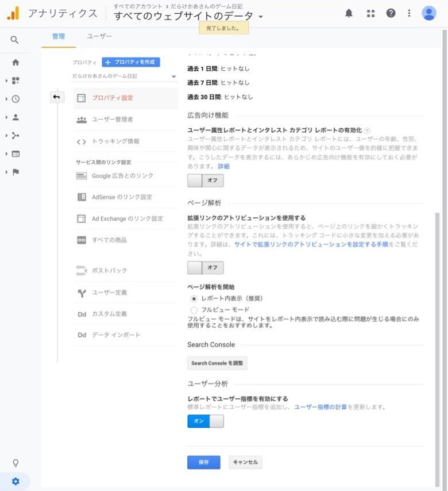The image size is (448, 491).
Task: Click the プロパティ設定 window icon
Action: (x=82, y=98)
